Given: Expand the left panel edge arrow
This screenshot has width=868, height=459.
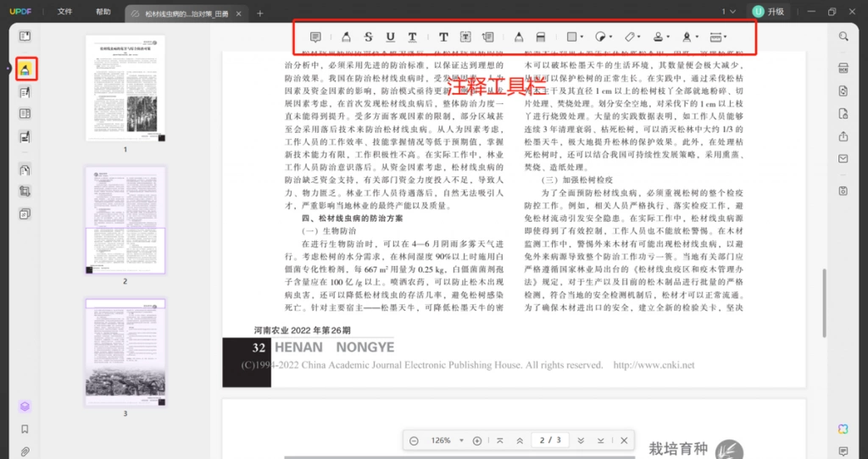Looking at the screenshot, I should point(8,69).
